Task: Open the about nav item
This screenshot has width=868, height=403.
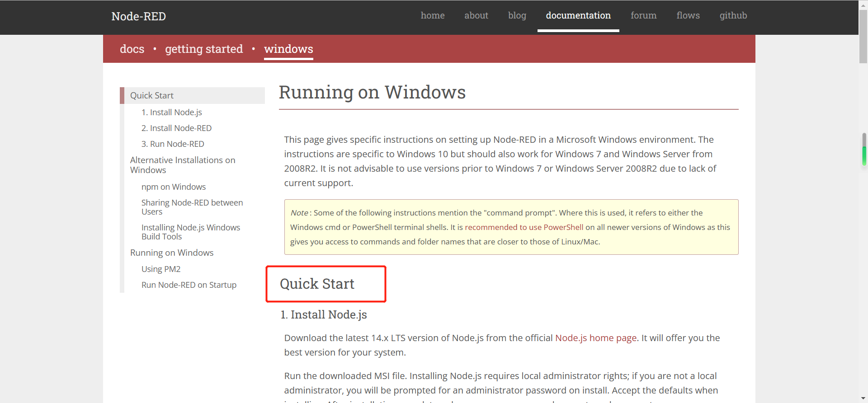Action: point(476,15)
